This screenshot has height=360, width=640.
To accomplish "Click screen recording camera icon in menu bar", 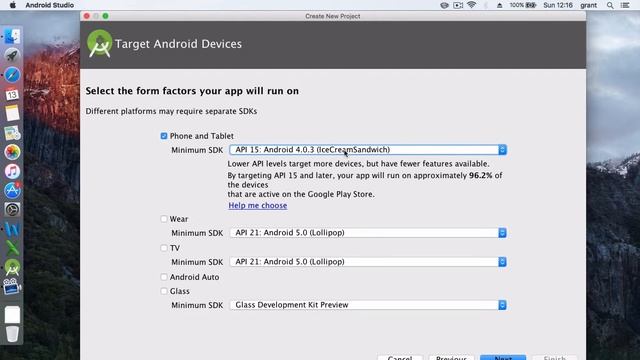I will click(458, 5).
